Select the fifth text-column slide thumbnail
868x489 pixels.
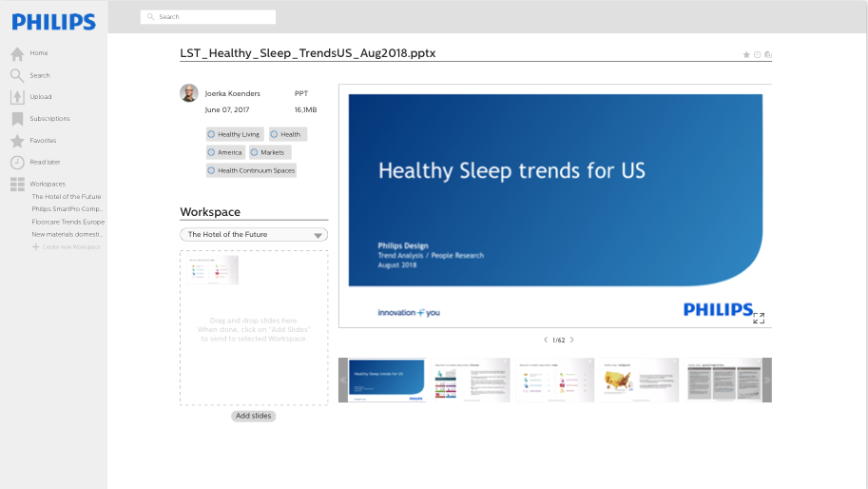pyautogui.click(x=723, y=380)
